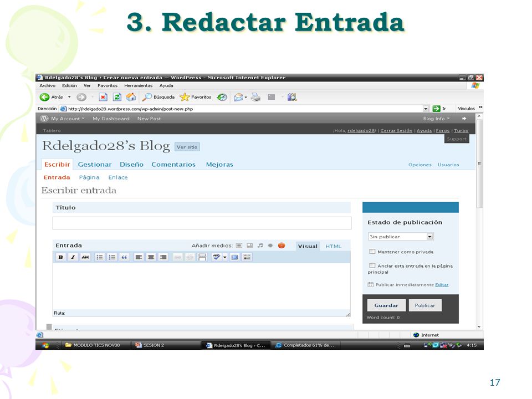Show the kitchen sink toolbar row
The height and width of the screenshot is (399, 532).
point(247,257)
